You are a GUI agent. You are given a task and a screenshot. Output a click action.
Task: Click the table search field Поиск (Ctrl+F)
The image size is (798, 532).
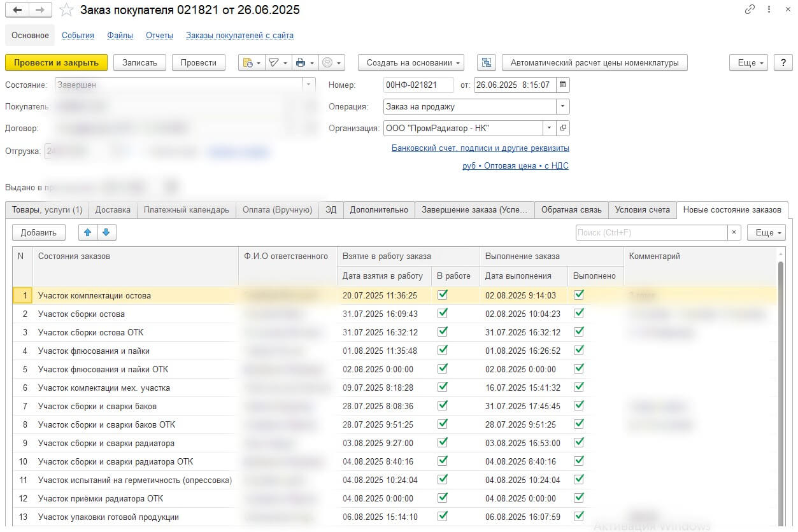coord(651,232)
